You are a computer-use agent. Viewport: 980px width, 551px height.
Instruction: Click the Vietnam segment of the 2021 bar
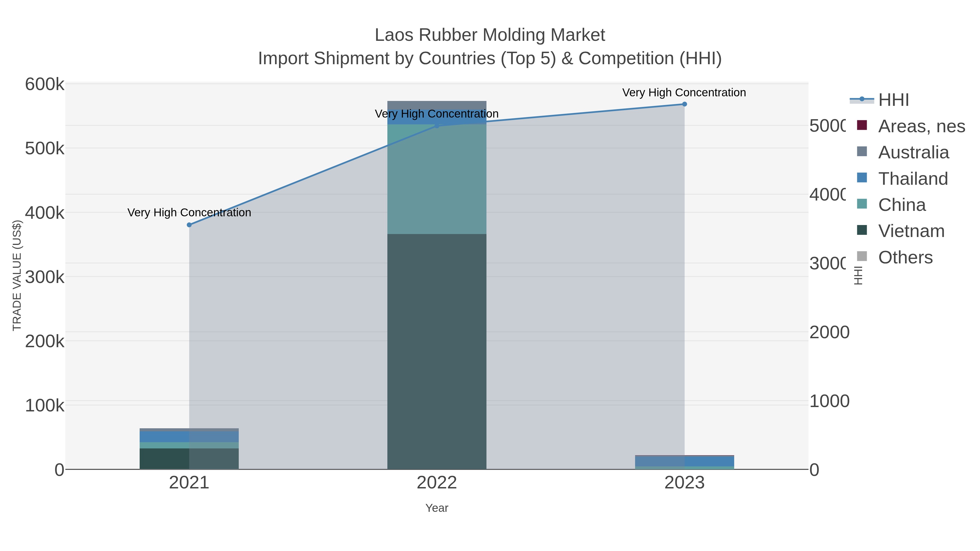pos(189,458)
